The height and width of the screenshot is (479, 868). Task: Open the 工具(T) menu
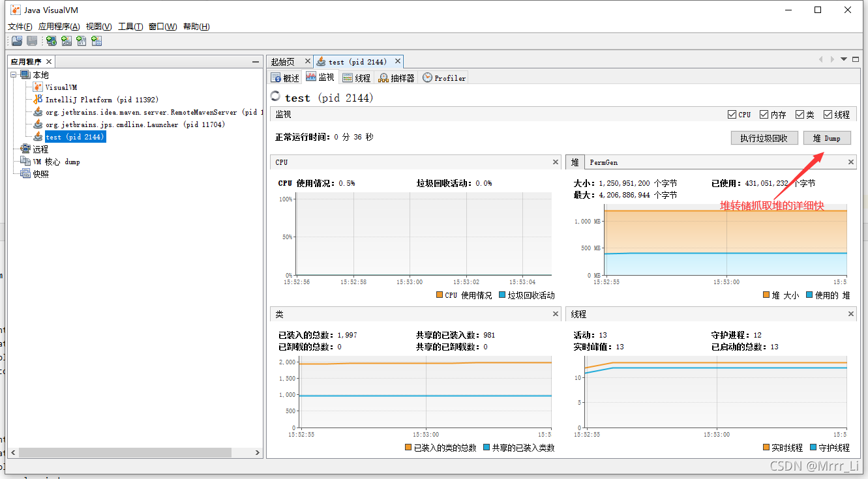pyautogui.click(x=130, y=27)
